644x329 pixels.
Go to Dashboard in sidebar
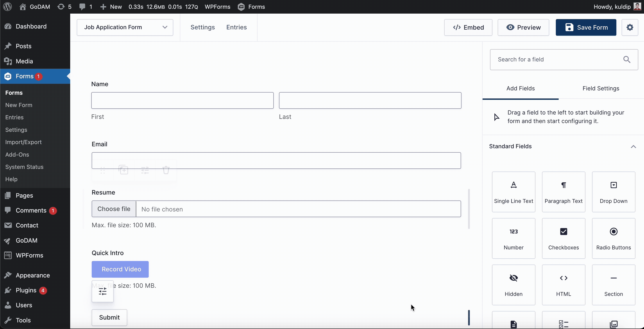[31, 26]
